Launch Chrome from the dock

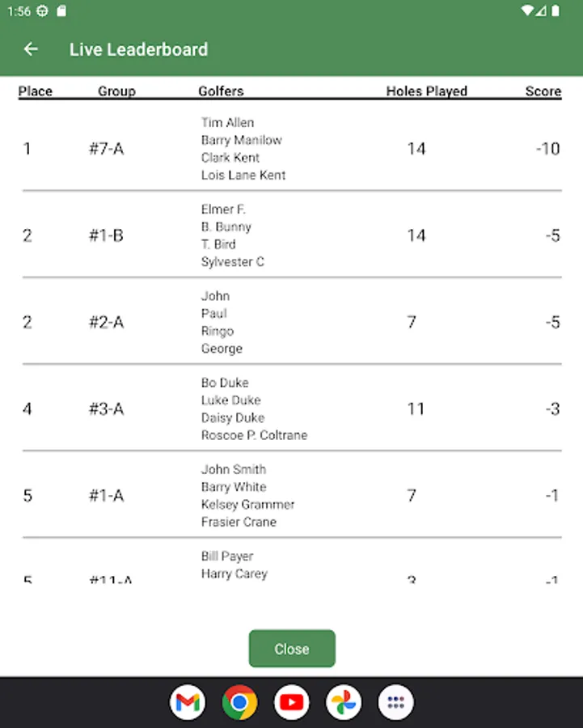[x=239, y=702]
